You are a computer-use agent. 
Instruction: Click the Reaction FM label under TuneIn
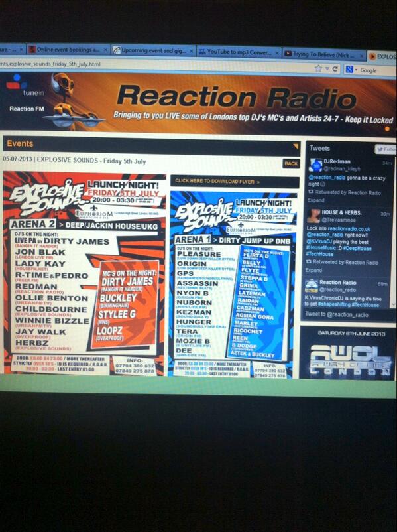[x=27, y=109]
